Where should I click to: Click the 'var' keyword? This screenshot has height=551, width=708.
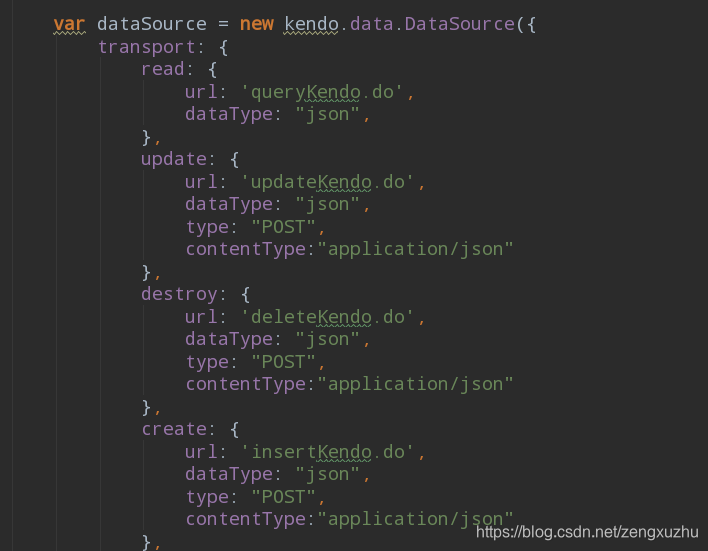click(69, 24)
